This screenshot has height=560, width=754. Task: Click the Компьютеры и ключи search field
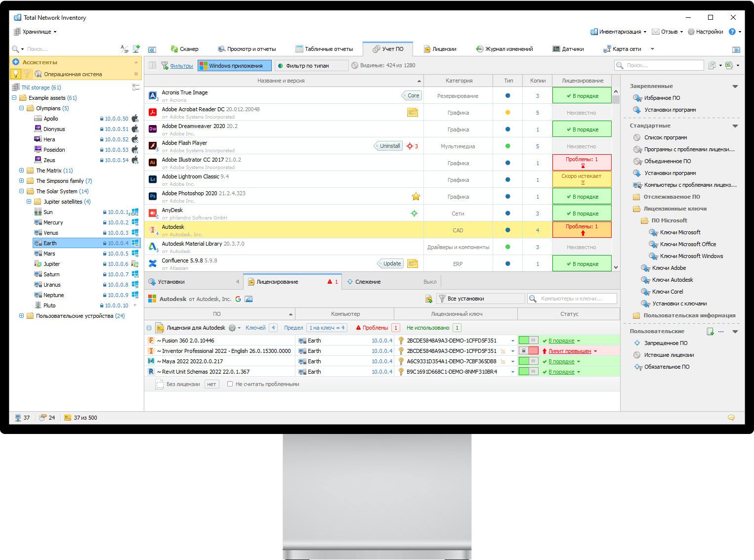click(572, 299)
